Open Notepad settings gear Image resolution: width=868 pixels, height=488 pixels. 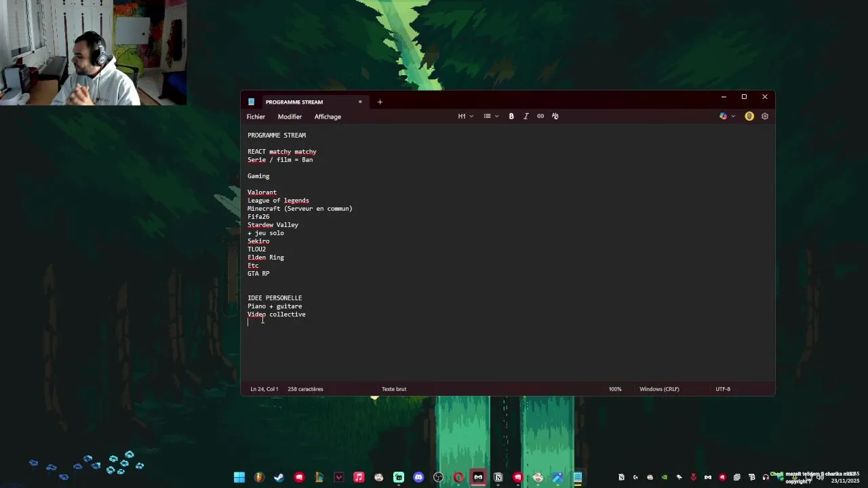(x=765, y=116)
